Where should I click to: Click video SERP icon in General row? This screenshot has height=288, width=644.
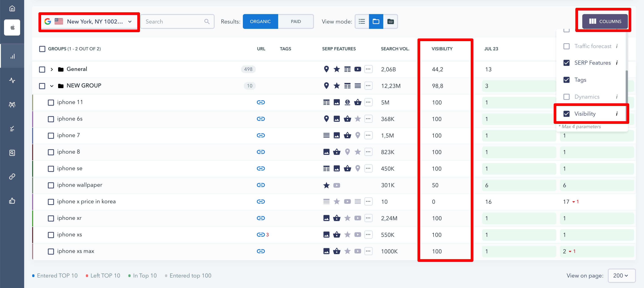pos(358,69)
